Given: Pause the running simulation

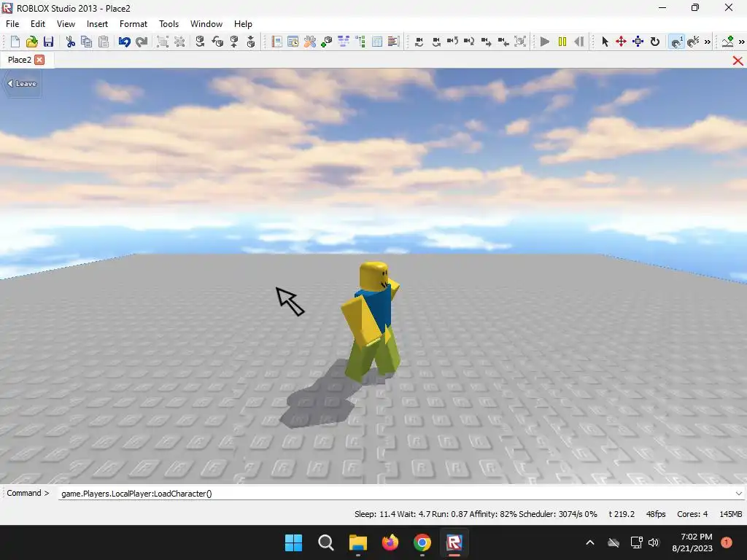Looking at the screenshot, I should 562,42.
